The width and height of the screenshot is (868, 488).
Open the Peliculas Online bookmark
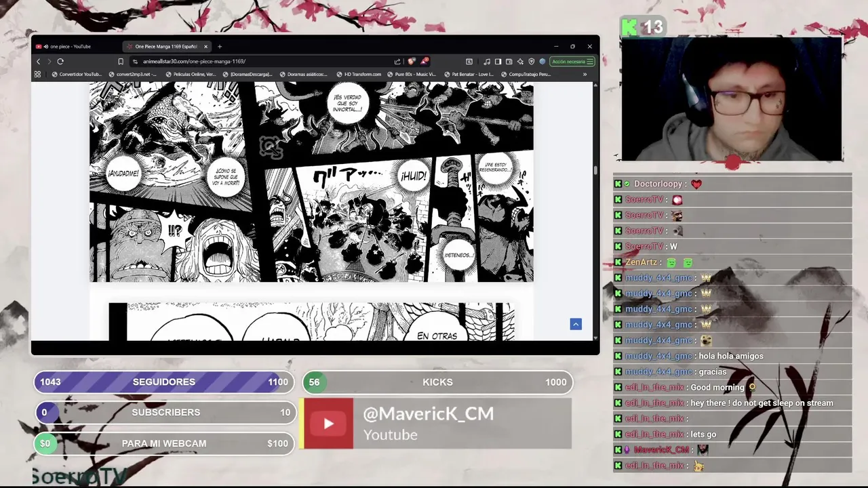coord(191,74)
